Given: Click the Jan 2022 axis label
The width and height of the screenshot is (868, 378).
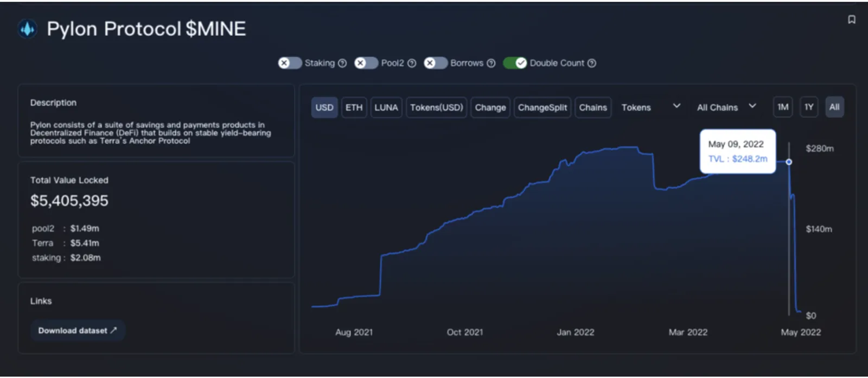Looking at the screenshot, I should pyautogui.click(x=576, y=332).
